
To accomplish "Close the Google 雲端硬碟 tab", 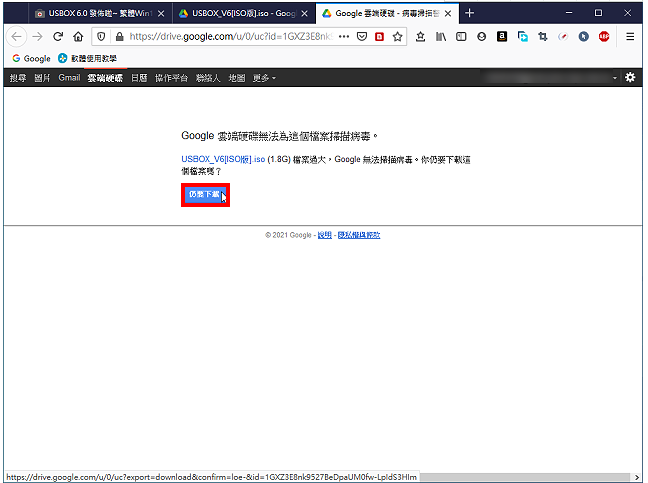I will point(448,14).
